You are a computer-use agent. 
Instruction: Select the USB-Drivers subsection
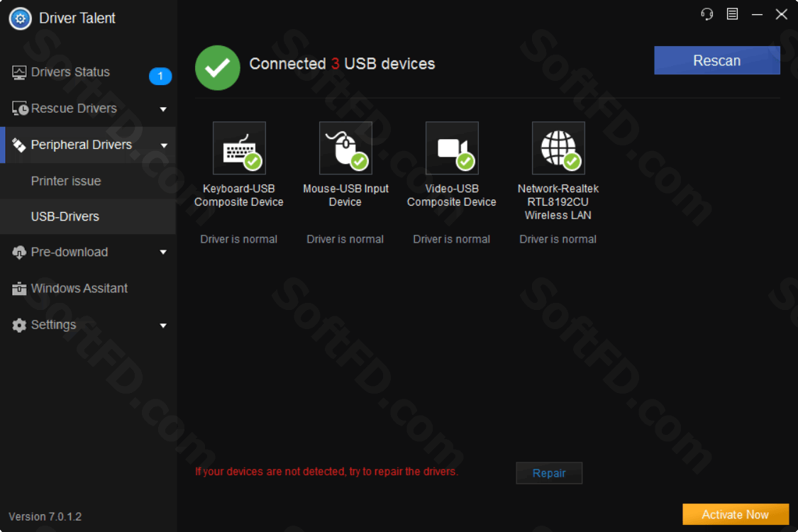coord(87,217)
